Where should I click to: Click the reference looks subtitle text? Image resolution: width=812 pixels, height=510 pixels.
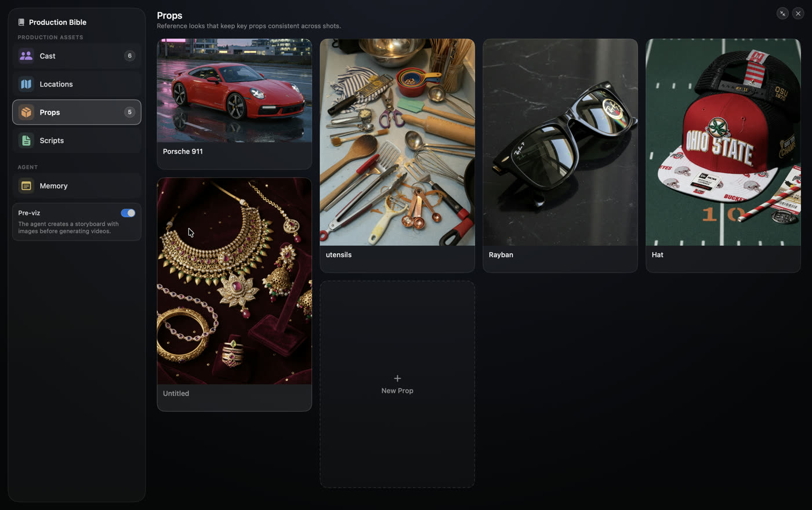tap(249, 26)
